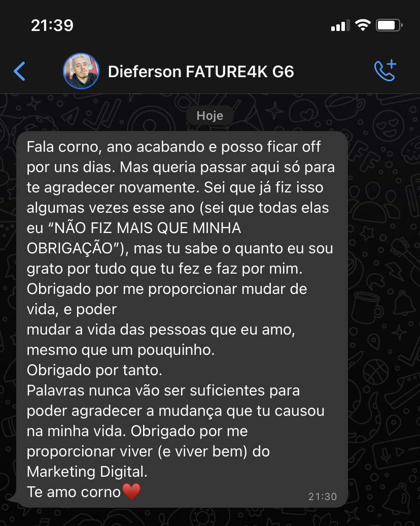This screenshot has width=420, height=526.
Task: Tap the "Te amo corno" text
Action: click(x=74, y=492)
